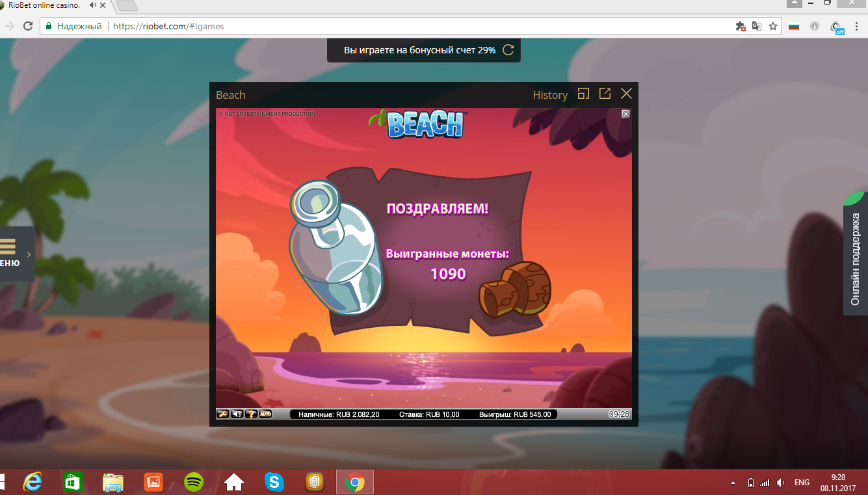Refresh the bonus balance indicator
Screen dimensions: 868x495
[x=508, y=49]
